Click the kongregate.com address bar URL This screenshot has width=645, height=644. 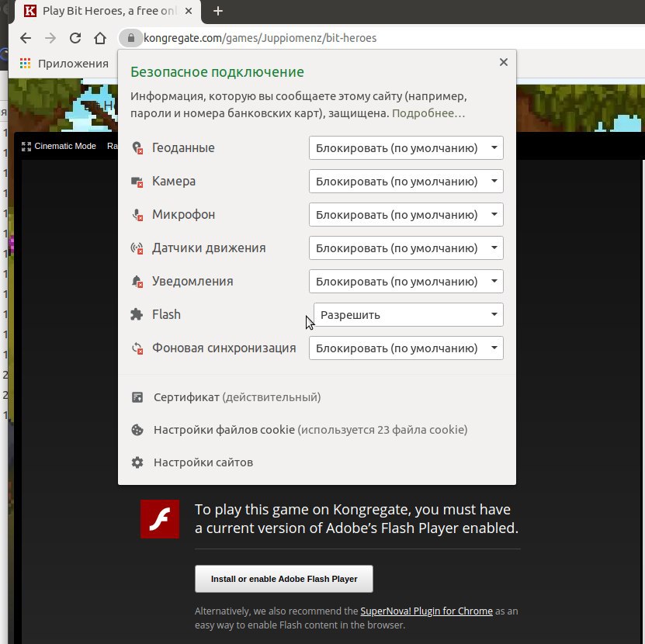point(260,38)
